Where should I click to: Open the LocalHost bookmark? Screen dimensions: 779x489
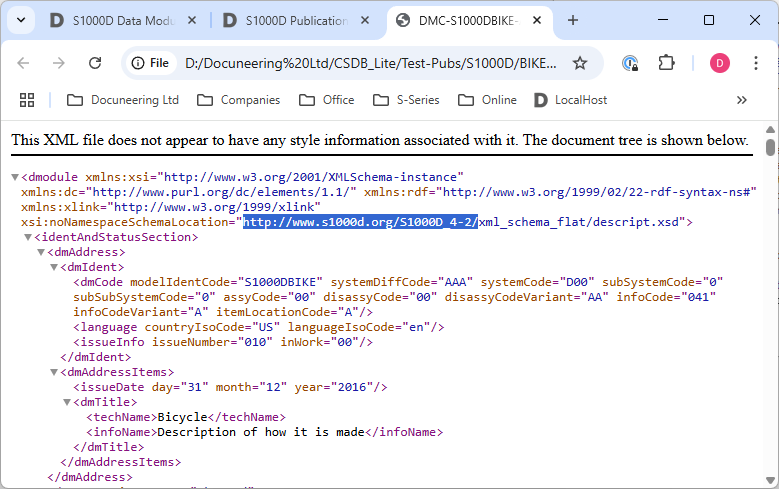[x=571, y=100]
